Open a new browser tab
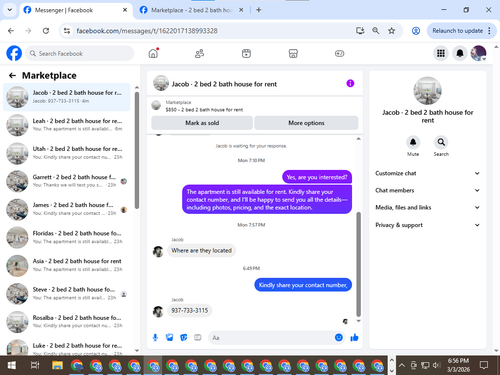This screenshot has height=375, width=500. 258,10
